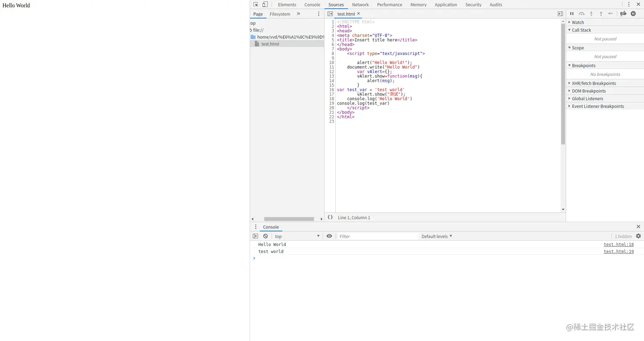Deactivate all breakpoints
Screen dimensions: 644x341
click(623, 14)
